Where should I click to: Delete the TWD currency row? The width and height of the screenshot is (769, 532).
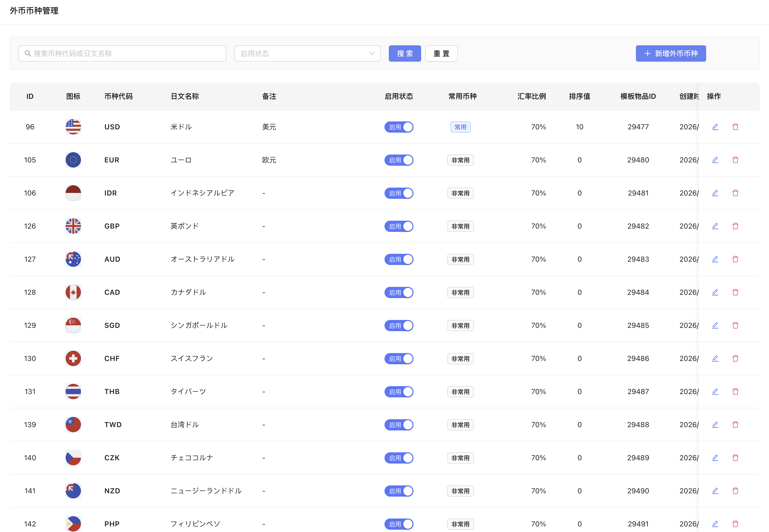click(735, 424)
